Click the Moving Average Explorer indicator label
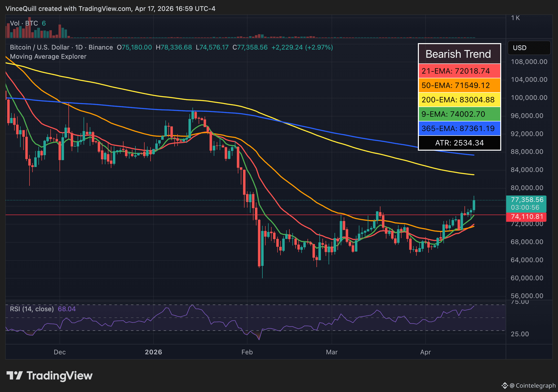 coord(48,56)
